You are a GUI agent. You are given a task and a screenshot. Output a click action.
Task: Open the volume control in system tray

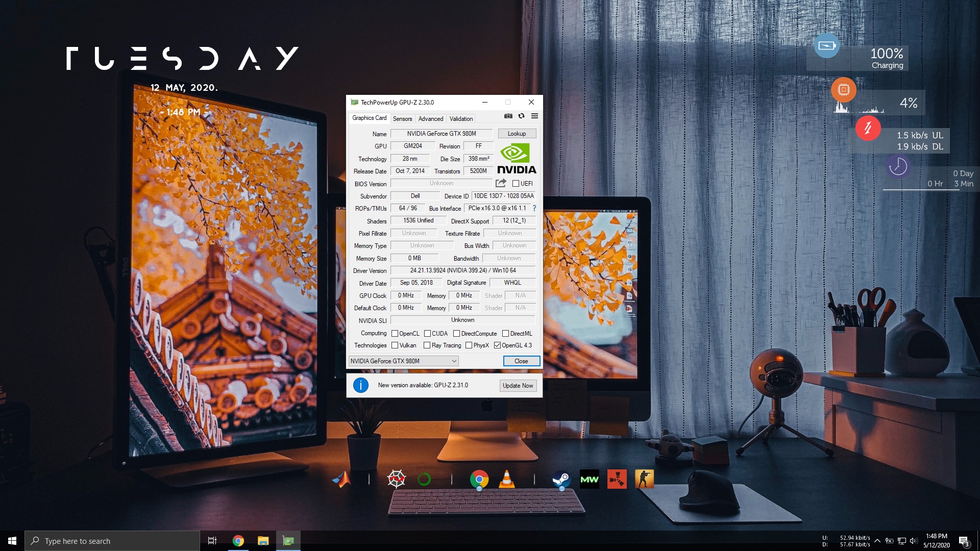point(914,541)
